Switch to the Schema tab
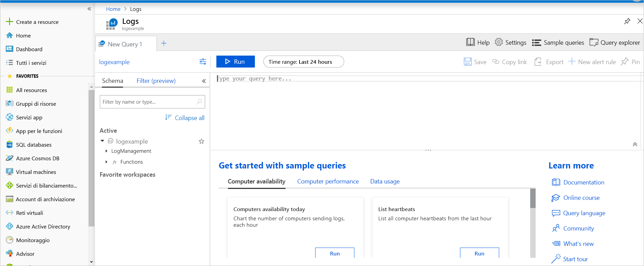This screenshot has height=266, width=644. tap(112, 81)
